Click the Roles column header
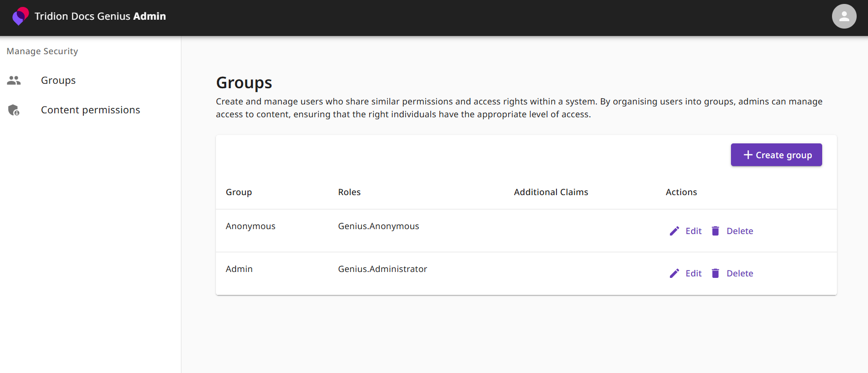Image resolution: width=868 pixels, height=373 pixels. point(349,192)
